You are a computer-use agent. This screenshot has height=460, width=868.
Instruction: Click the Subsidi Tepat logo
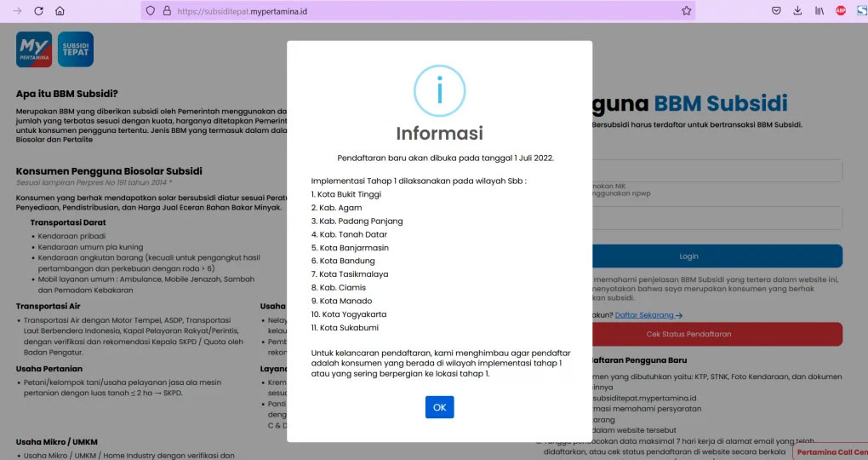(x=76, y=49)
